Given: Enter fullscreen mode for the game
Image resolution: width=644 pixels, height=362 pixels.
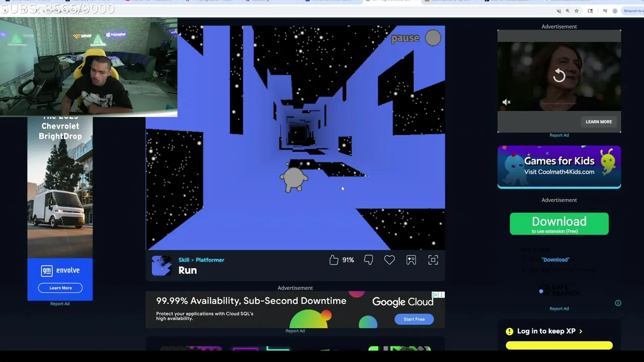Looking at the screenshot, I should 433,260.
